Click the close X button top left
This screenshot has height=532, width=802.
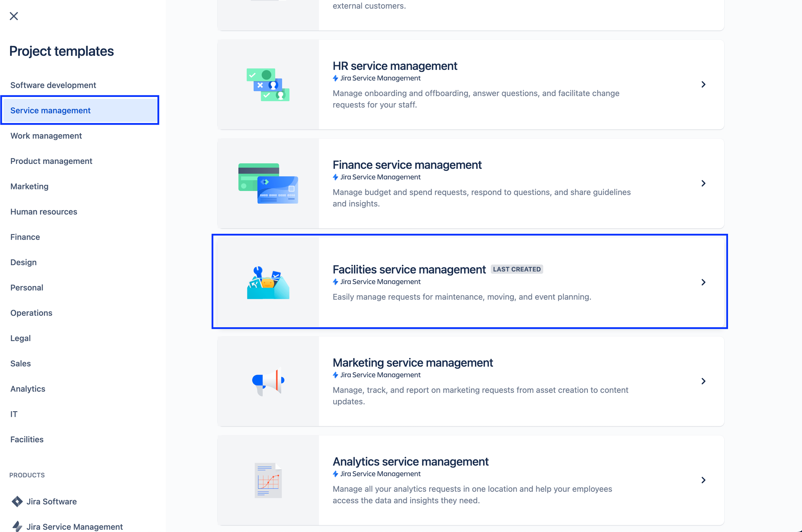click(14, 15)
